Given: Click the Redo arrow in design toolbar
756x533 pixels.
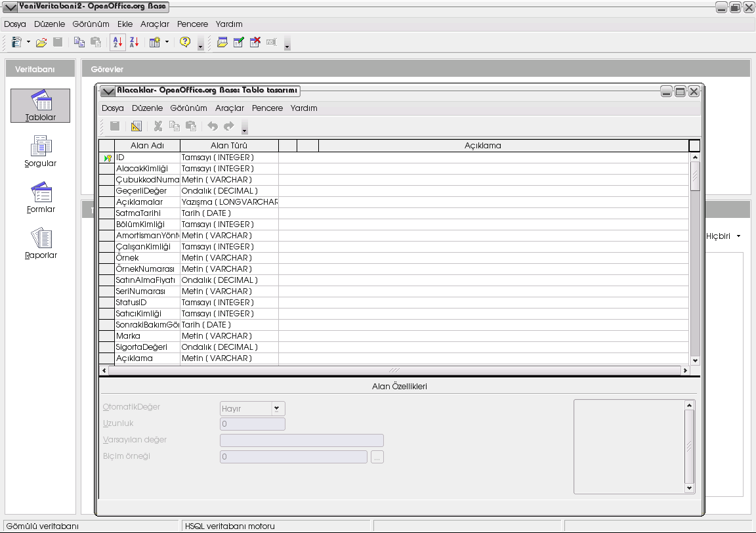Looking at the screenshot, I should 229,127.
